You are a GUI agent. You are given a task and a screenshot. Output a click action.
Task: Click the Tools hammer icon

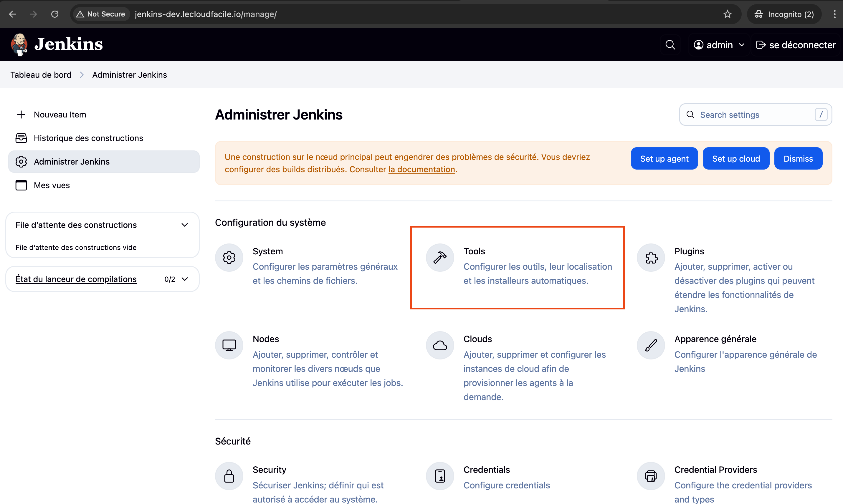pos(440,257)
